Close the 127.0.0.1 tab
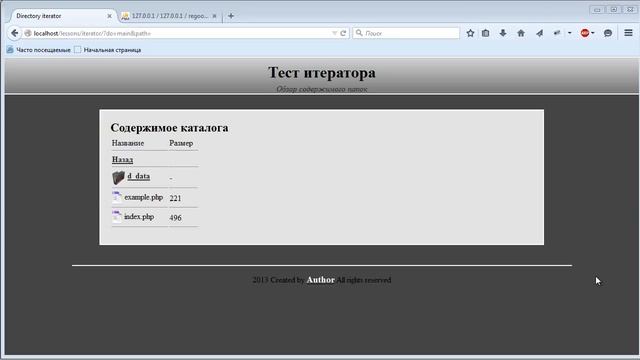 pyautogui.click(x=214, y=16)
